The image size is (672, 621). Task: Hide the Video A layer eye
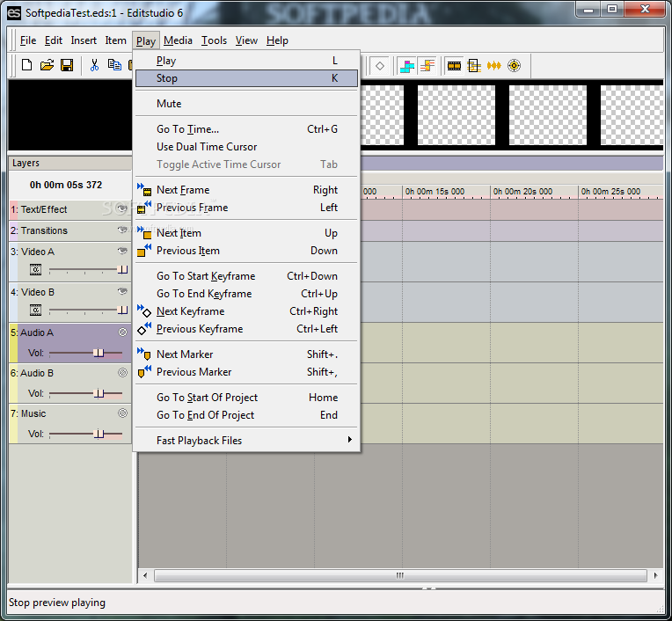click(122, 251)
